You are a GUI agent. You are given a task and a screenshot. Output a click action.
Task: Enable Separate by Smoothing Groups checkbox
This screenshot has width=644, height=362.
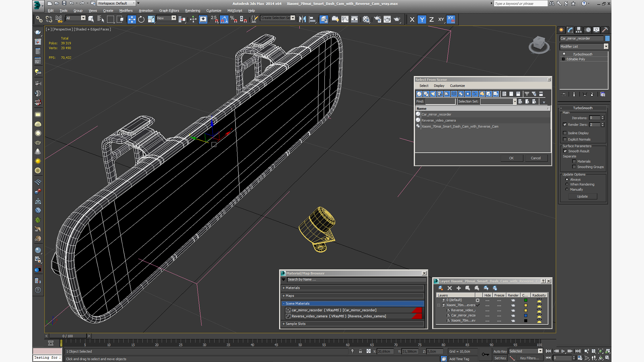click(574, 167)
